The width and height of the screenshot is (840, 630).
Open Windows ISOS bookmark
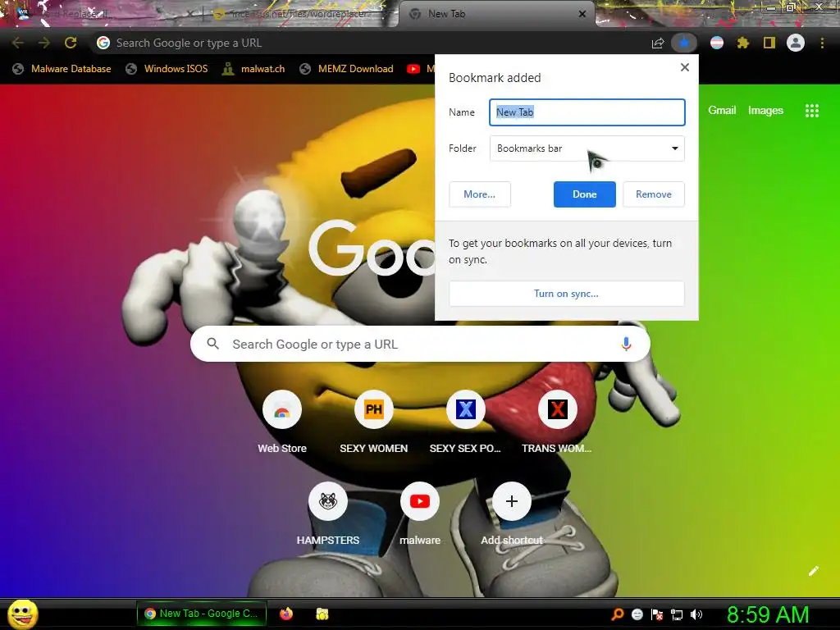point(167,69)
